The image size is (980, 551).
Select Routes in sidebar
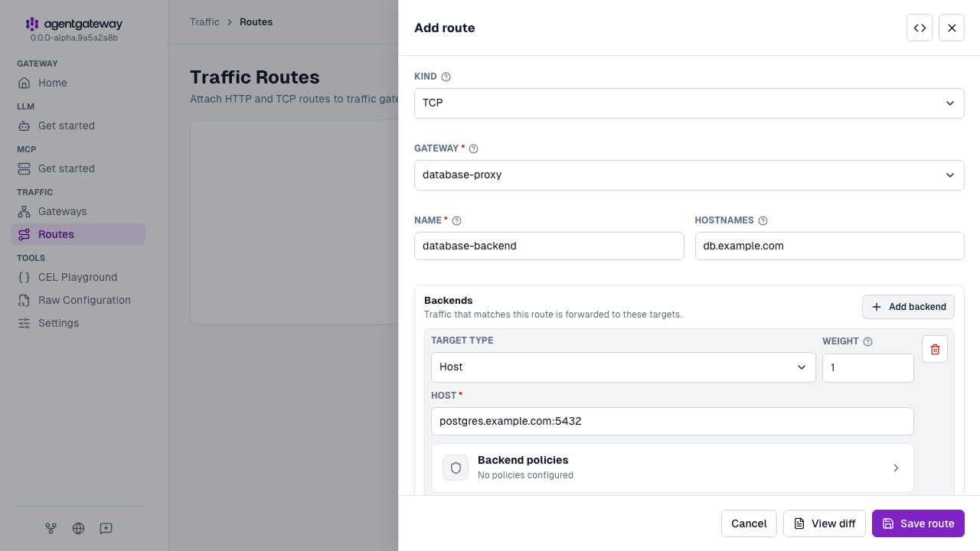[78, 234]
